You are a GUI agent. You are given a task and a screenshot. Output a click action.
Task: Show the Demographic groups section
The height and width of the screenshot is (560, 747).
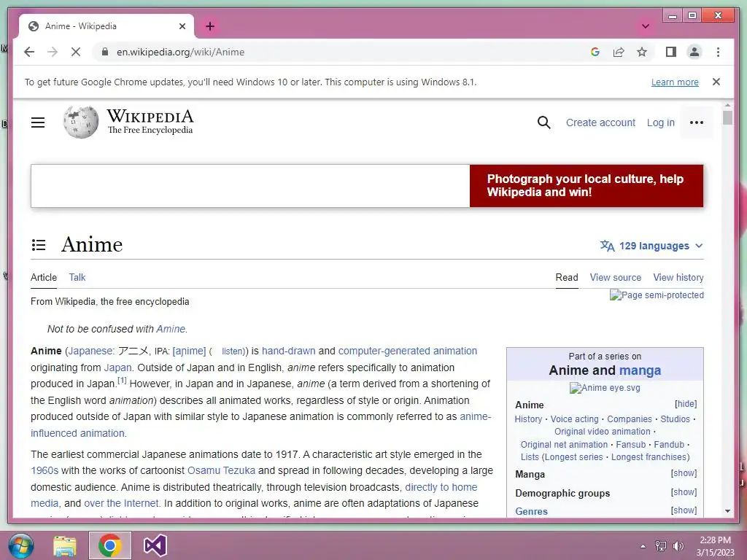[684, 492]
